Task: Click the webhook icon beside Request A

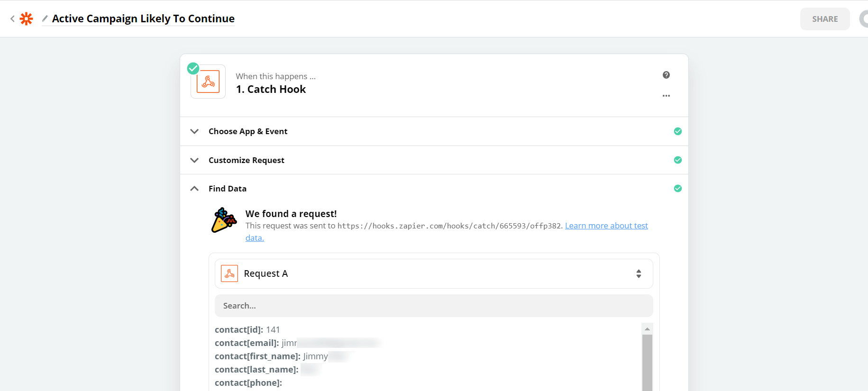Action: [229, 273]
